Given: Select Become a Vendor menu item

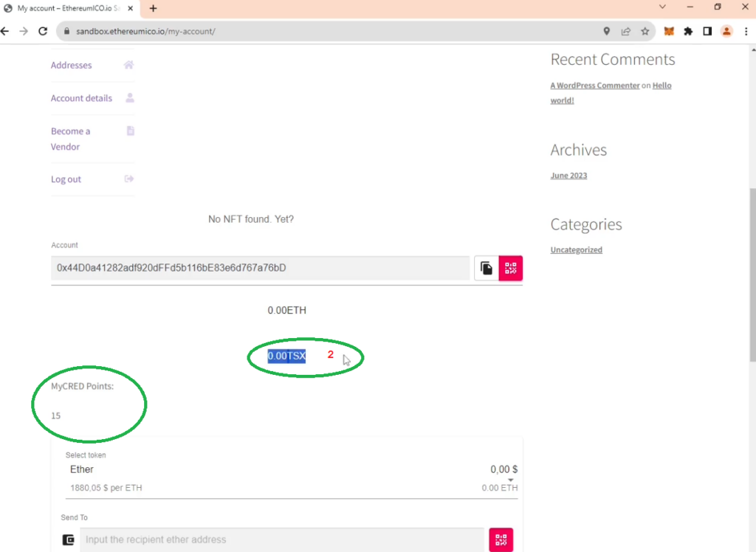Looking at the screenshot, I should tap(70, 139).
